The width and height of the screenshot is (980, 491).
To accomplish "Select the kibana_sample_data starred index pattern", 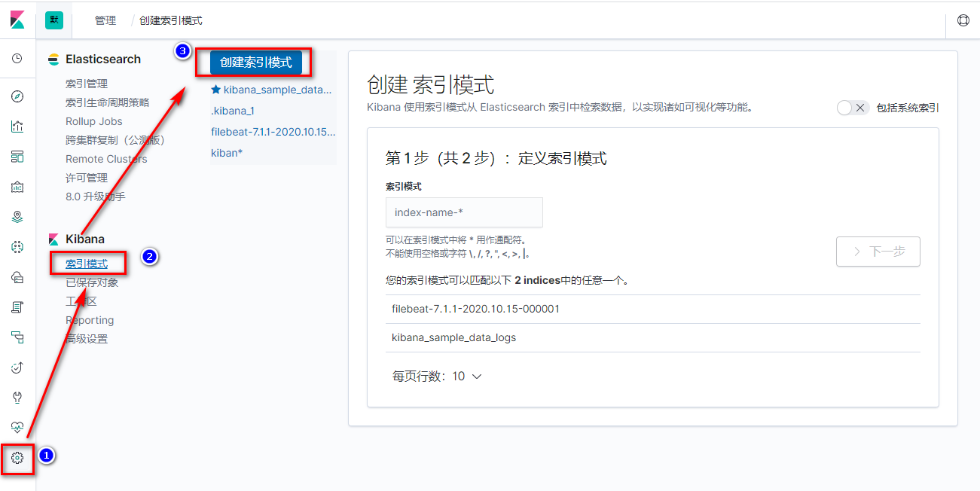I will [x=272, y=90].
